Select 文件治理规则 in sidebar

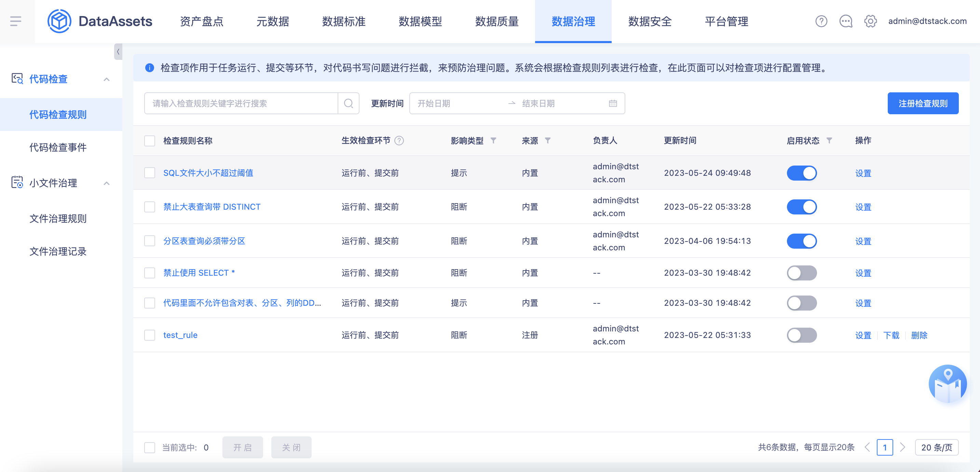58,219
